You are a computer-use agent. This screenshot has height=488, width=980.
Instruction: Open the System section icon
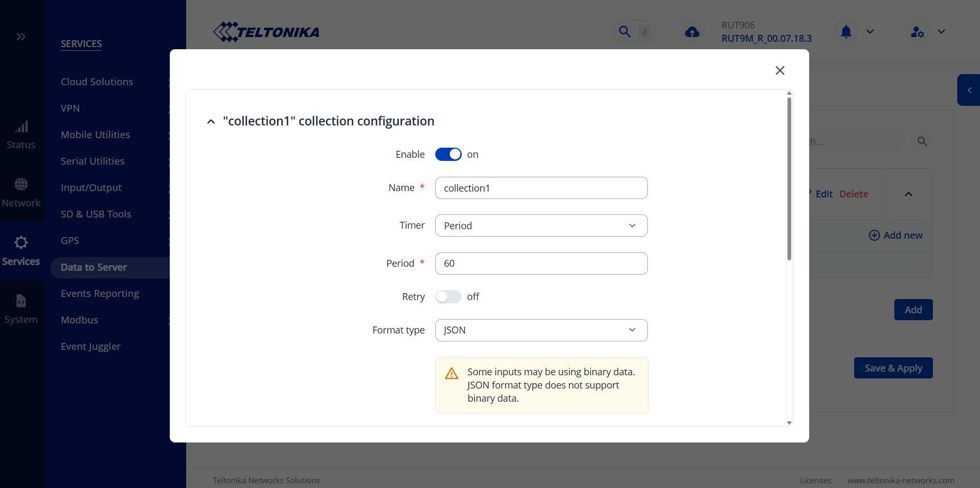click(x=21, y=309)
